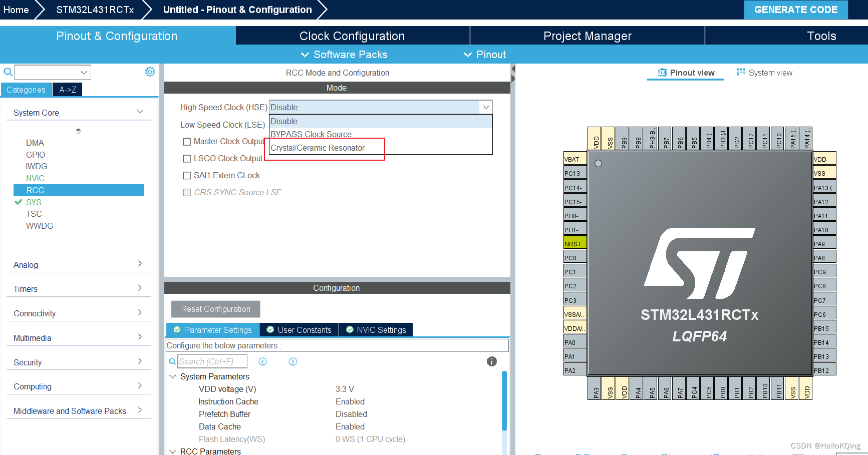Select IWDG in System Core list
Viewport: 868px width, 455px height.
[x=37, y=166]
